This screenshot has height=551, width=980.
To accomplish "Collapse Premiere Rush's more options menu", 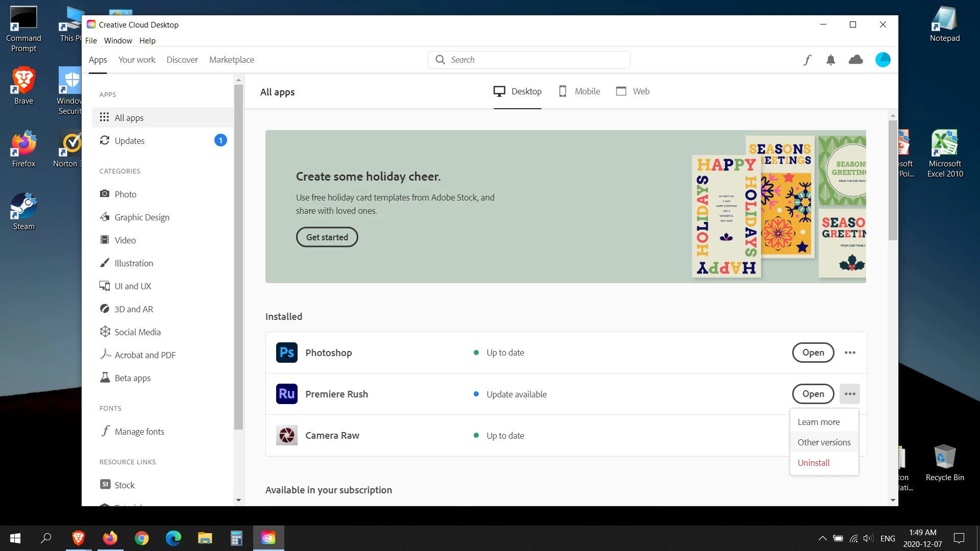I will coord(850,394).
